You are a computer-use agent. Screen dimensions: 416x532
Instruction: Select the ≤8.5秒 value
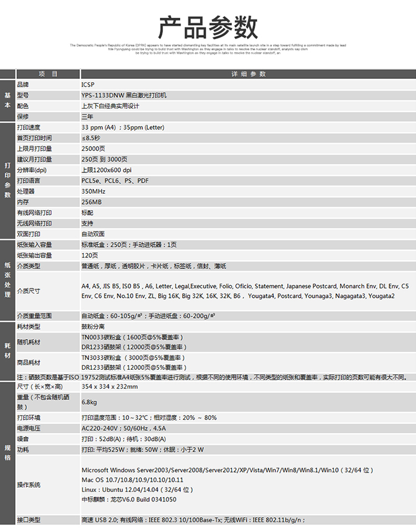pos(91,138)
